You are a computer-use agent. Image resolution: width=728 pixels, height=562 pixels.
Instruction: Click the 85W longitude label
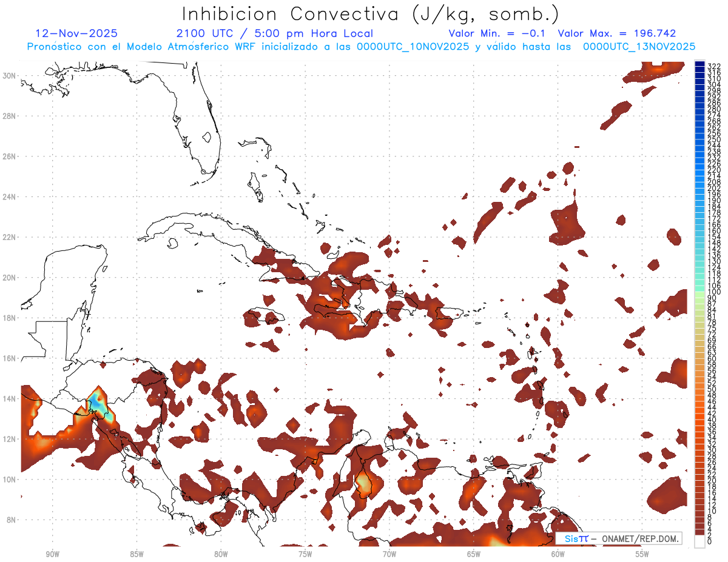tap(136, 554)
